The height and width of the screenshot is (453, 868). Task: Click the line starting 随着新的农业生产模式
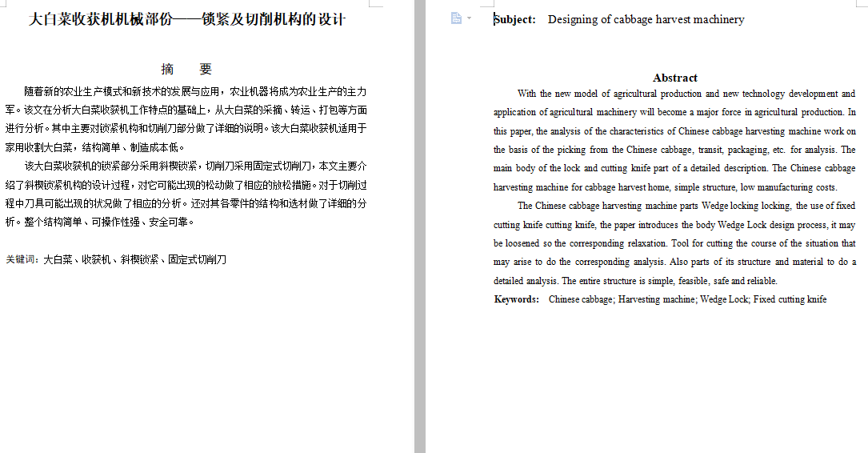pyautogui.click(x=195, y=91)
